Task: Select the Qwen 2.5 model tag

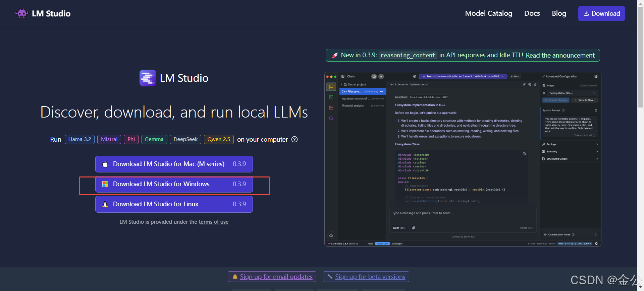Action: click(x=219, y=139)
